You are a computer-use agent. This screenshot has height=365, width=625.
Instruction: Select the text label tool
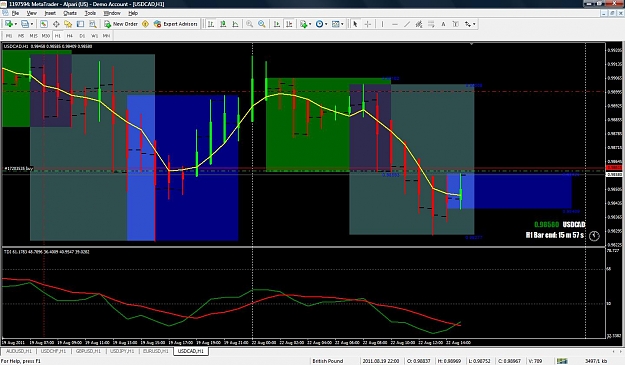[456, 24]
